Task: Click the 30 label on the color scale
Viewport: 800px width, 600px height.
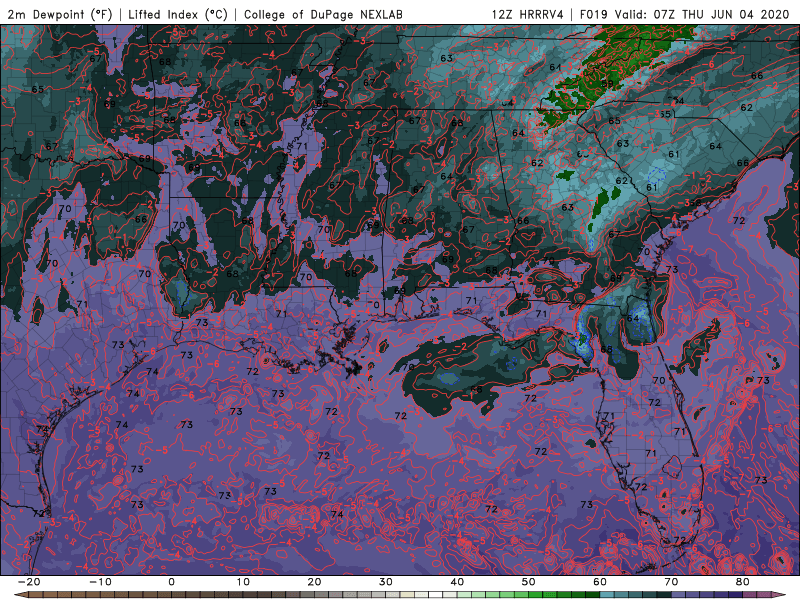Action: [x=386, y=582]
